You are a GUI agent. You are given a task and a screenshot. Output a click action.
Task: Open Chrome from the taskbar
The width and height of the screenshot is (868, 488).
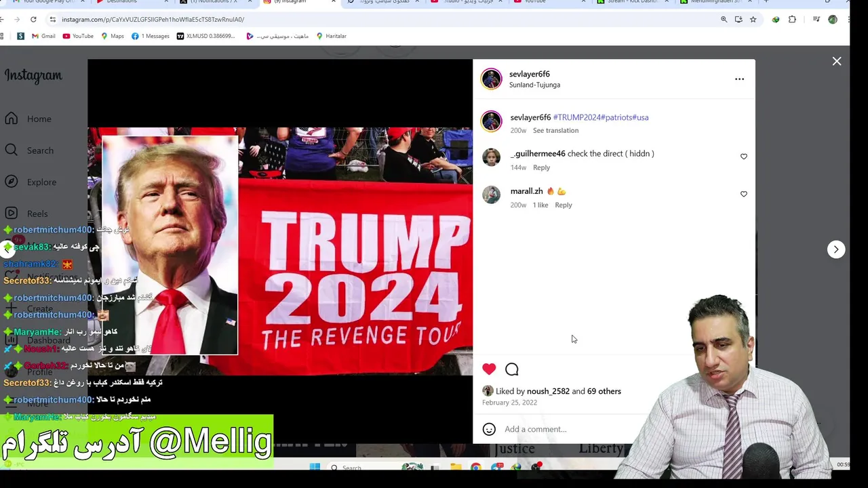point(476,467)
